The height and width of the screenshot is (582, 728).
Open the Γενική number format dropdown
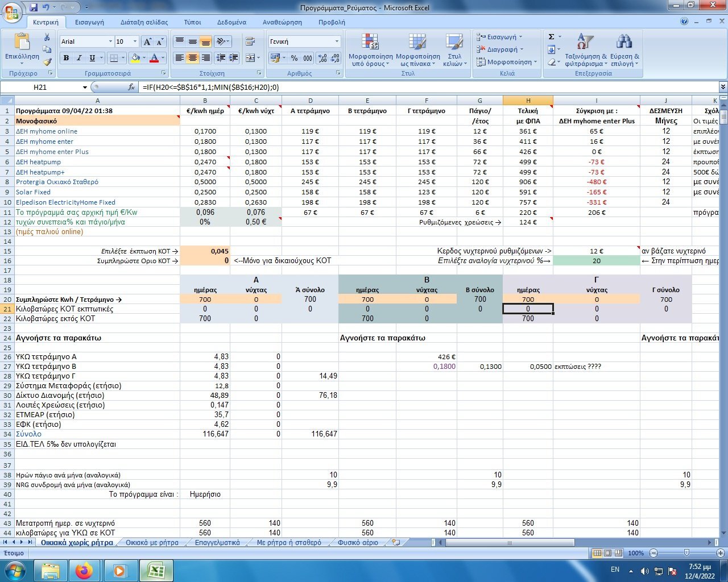(337, 41)
